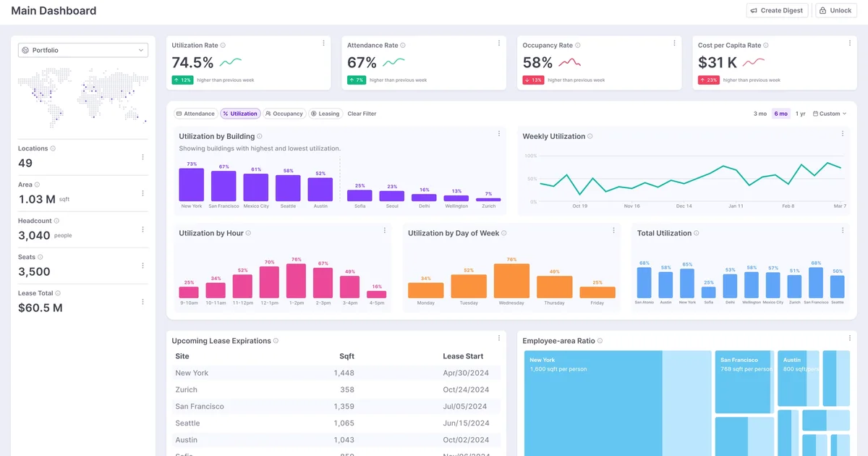Click the Sqft column header
The height and width of the screenshot is (456, 868).
(x=346, y=356)
